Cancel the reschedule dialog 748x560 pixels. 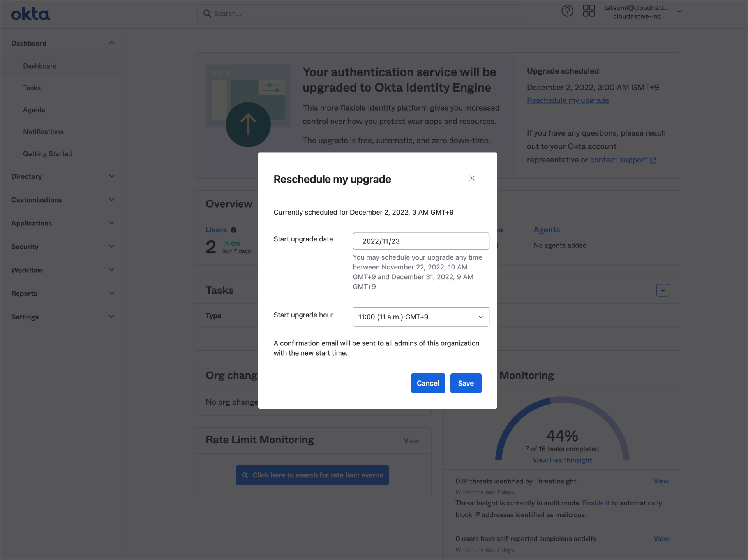(428, 383)
